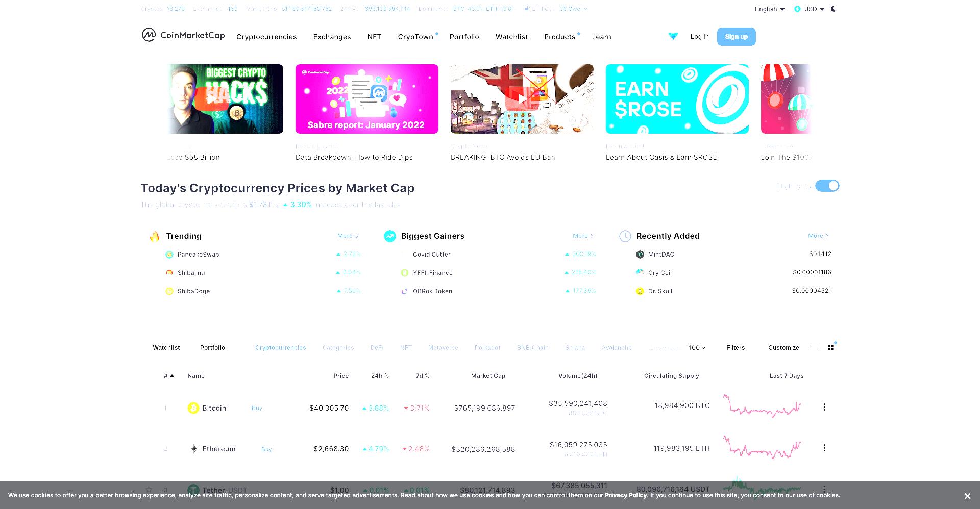Click the CoinMarketCap logo
Viewport: 980px width, 509px height.
(x=183, y=35)
